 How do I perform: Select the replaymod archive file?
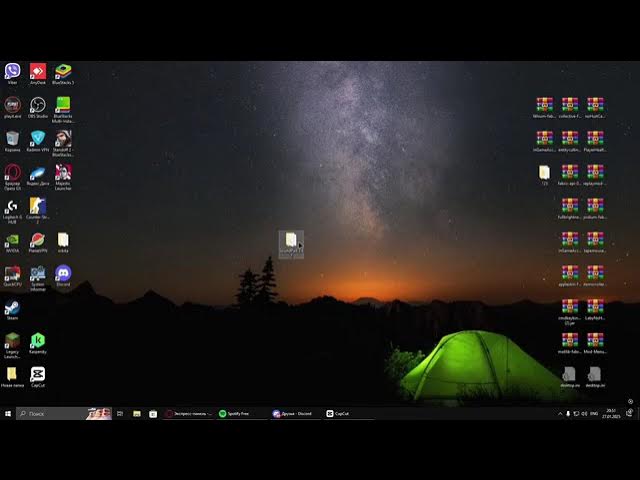pyautogui.click(x=595, y=175)
